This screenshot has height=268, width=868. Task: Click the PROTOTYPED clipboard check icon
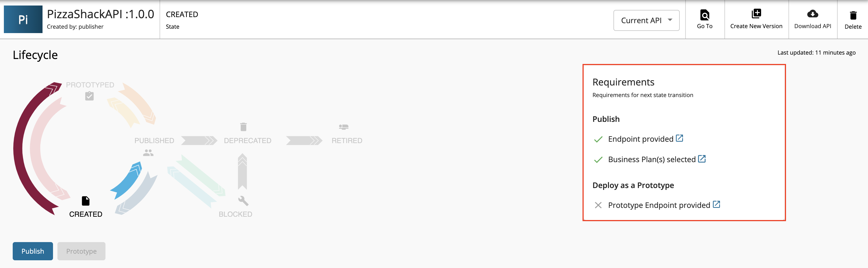coord(89,96)
